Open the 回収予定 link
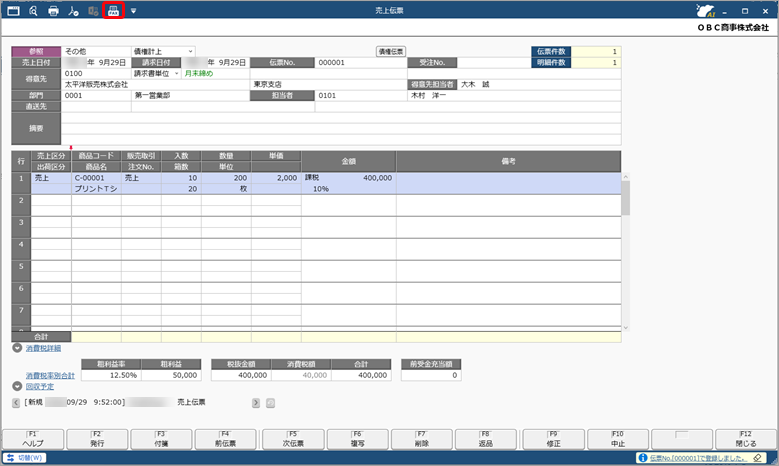 tap(40, 387)
